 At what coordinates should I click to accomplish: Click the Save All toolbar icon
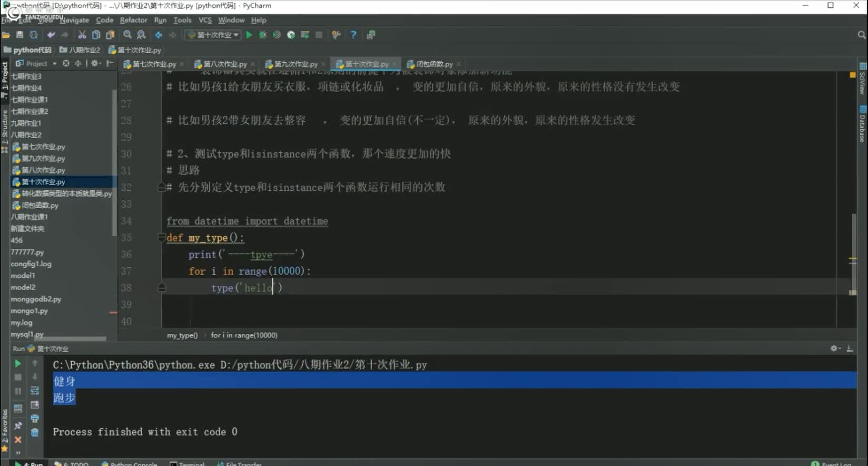[x=19, y=35]
